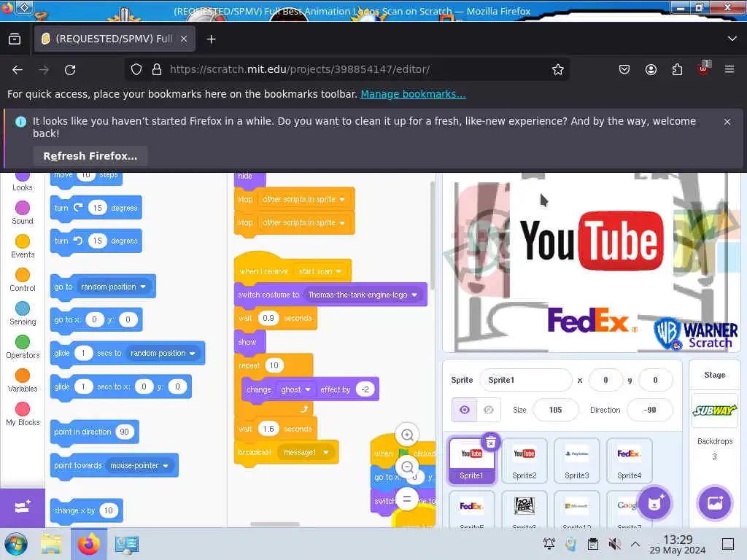Expand the 'start scan' broadcast dropdown
The height and width of the screenshot is (560, 747).
tap(320, 271)
